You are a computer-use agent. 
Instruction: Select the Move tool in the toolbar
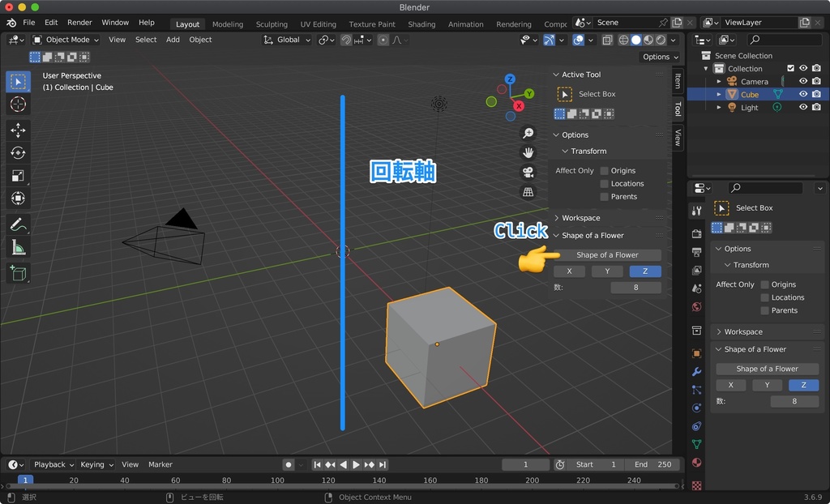18,130
